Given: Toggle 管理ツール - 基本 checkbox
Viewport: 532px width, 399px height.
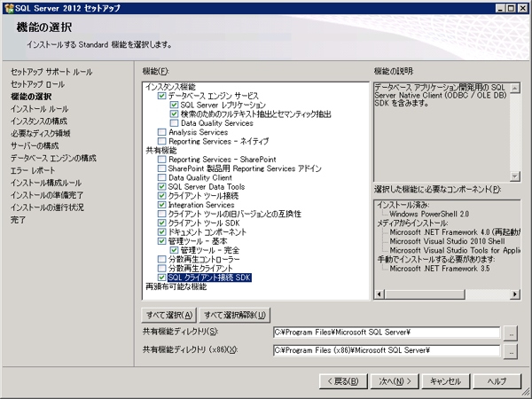Looking at the screenshot, I should click(162, 241).
